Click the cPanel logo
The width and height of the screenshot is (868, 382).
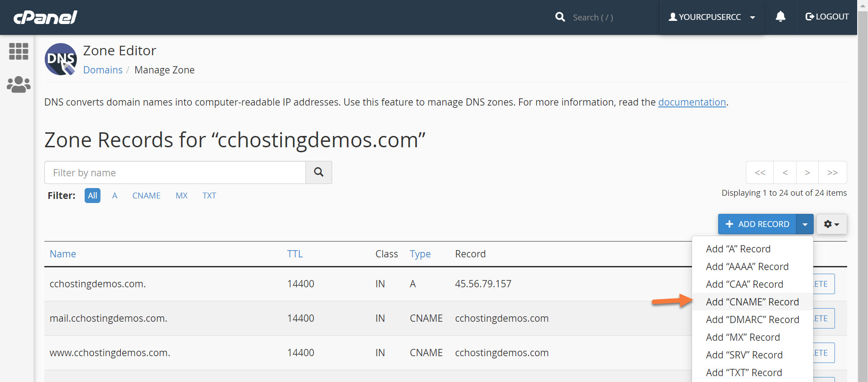coord(45,17)
